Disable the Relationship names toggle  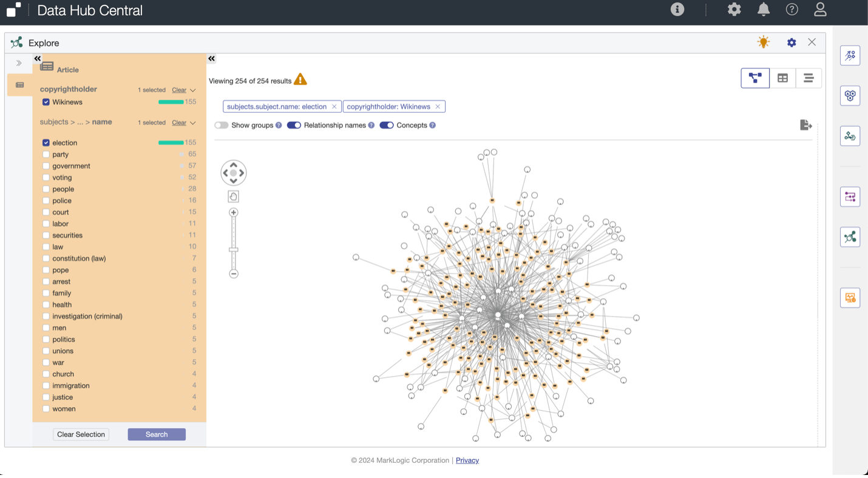pos(294,126)
